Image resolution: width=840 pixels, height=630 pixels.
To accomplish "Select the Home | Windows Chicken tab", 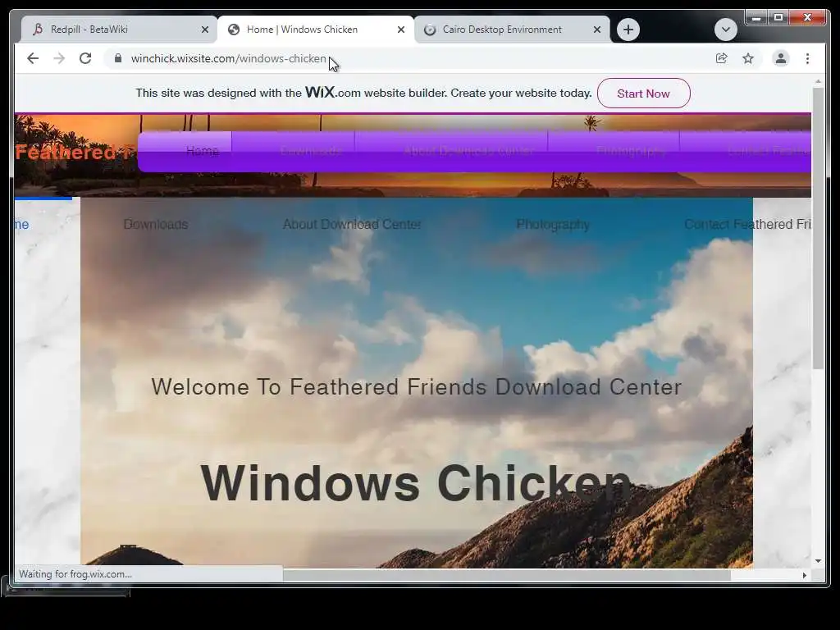I will 315,30.
